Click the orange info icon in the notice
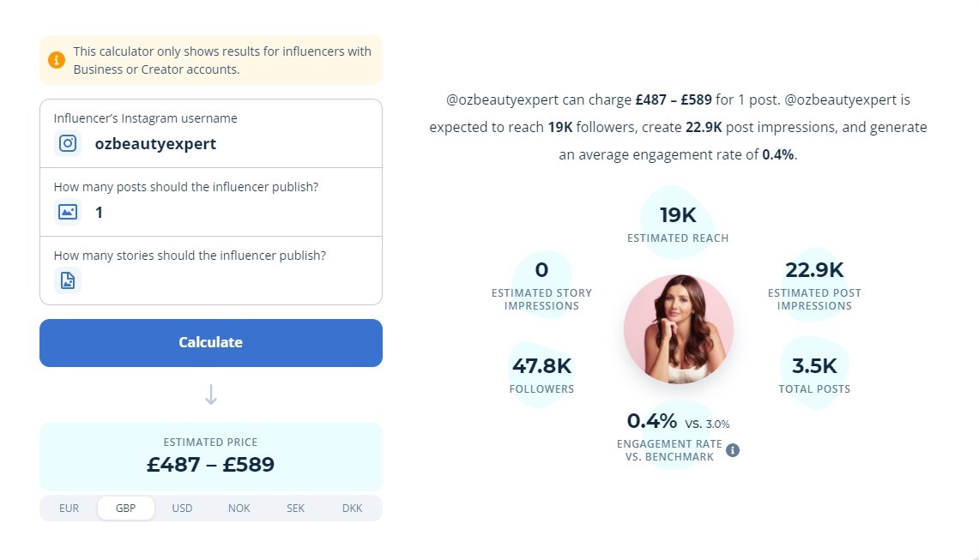Screen dimensions: 979x560 (56, 60)
